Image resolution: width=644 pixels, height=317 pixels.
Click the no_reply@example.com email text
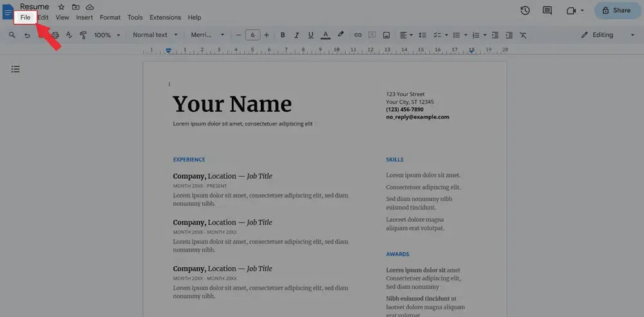point(417,117)
